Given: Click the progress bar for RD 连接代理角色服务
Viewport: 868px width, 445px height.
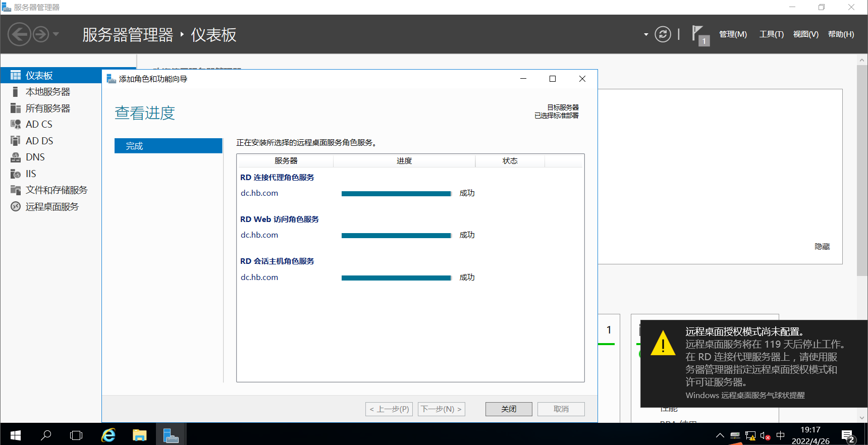Looking at the screenshot, I should tap(396, 194).
